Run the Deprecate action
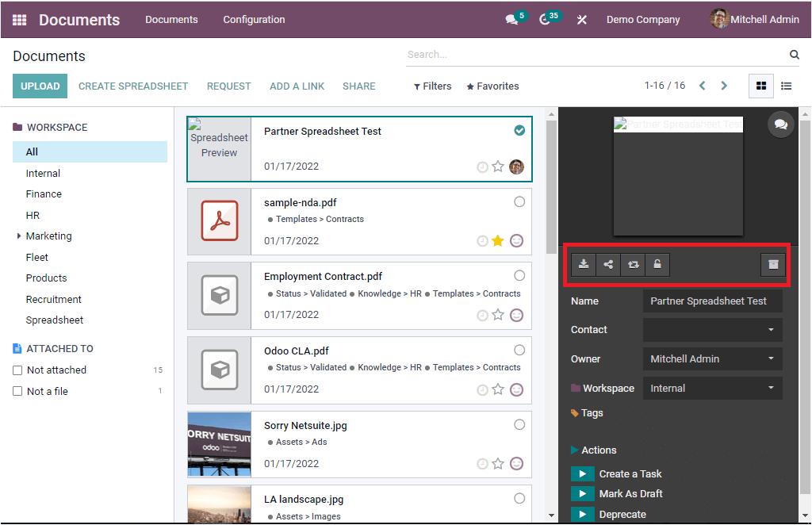This screenshot has height=525, width=812. 583,514
